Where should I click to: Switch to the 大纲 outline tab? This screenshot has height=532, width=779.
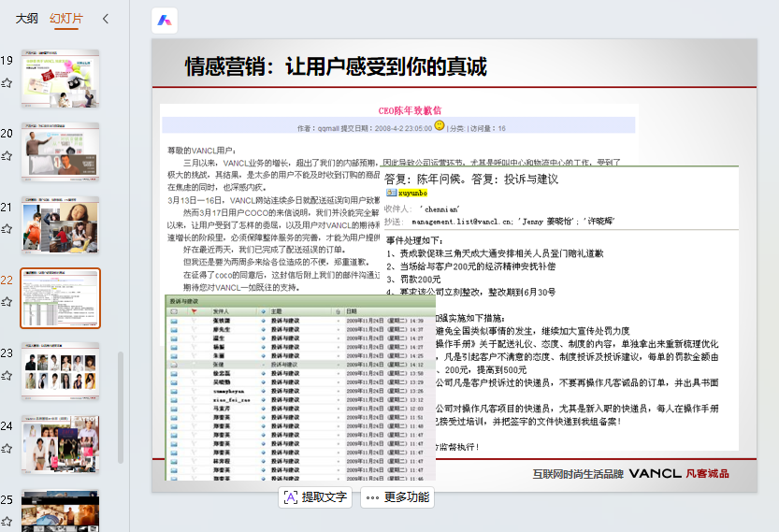tap(26, 19)
